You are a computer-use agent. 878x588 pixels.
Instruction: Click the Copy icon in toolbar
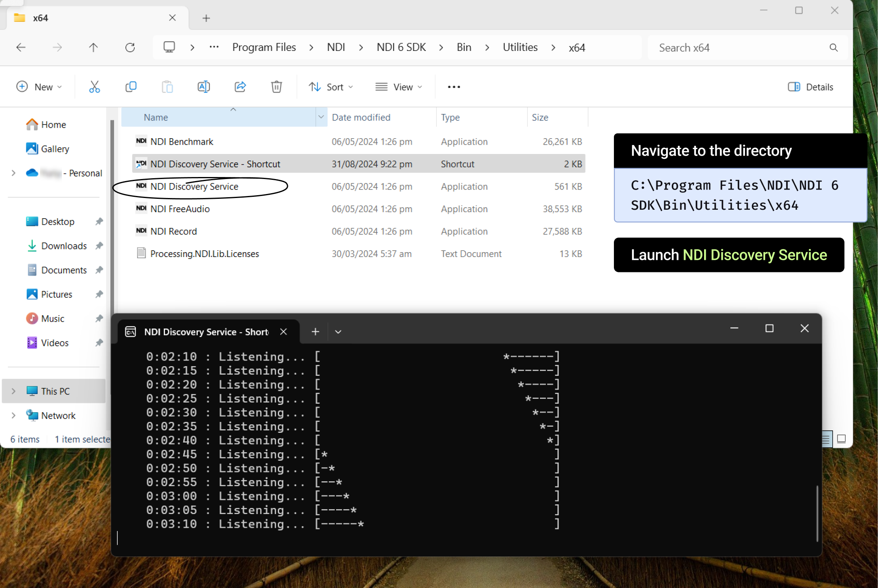131,87
